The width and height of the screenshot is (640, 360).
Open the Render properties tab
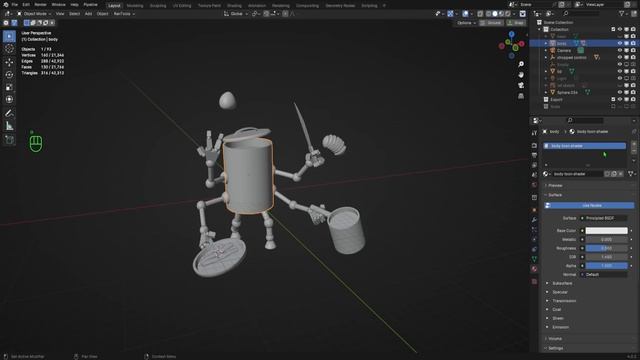[x=534, y=145]
